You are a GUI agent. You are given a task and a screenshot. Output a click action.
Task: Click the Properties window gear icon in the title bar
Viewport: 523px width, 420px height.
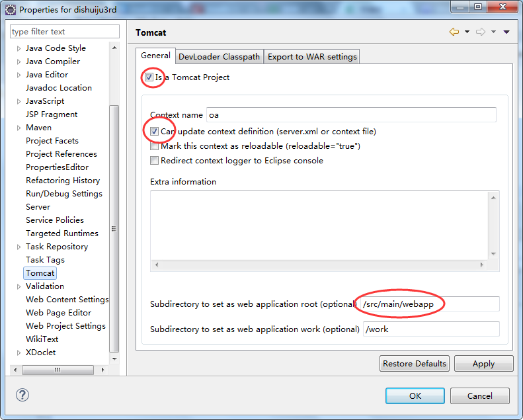point(11,10)
